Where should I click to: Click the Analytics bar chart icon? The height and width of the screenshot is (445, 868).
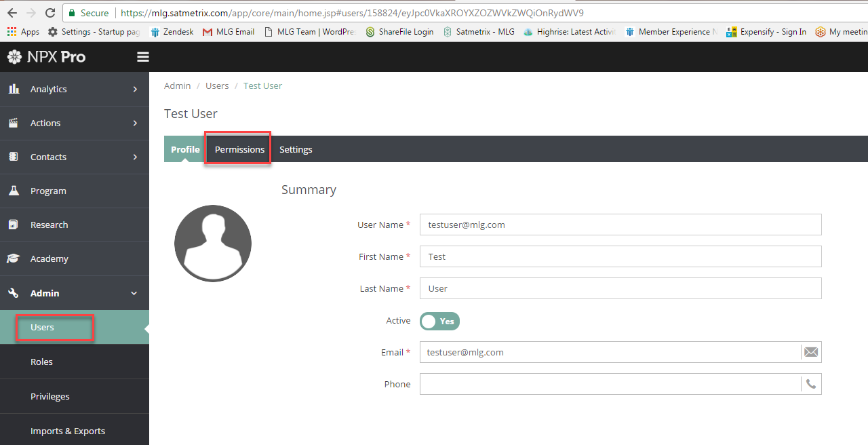[x=14, y=89]
